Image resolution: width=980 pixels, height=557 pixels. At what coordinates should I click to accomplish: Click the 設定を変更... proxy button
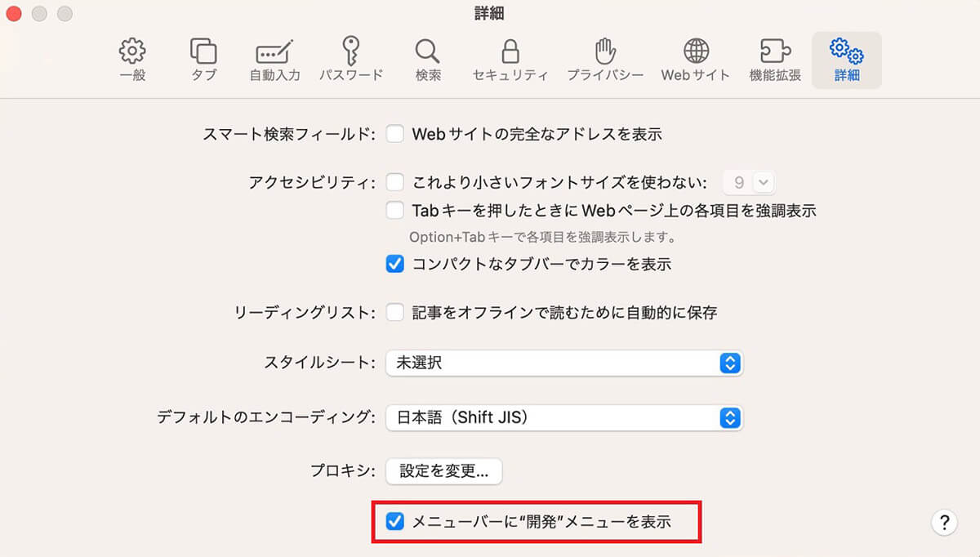pyautogui.click(x=443, y=471)
